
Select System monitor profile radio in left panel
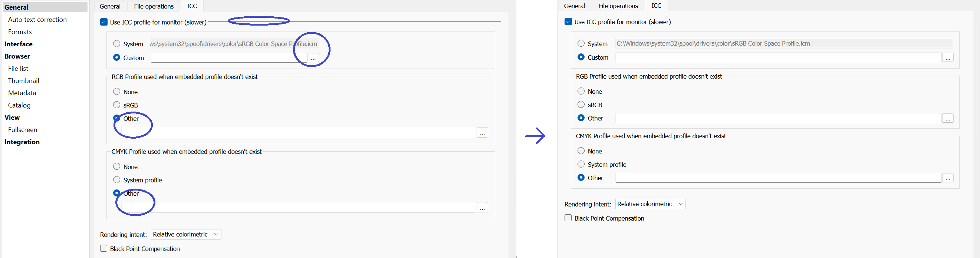pyautogui.click(x=117, y=44)
